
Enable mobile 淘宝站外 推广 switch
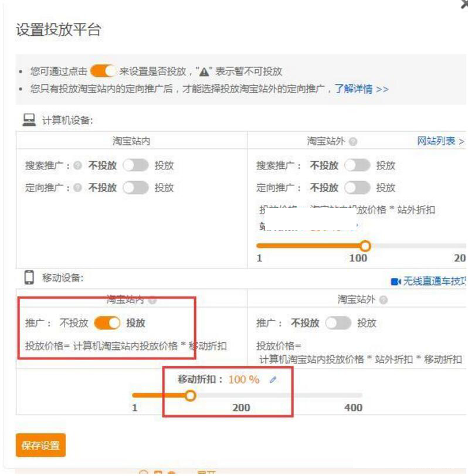338,323
